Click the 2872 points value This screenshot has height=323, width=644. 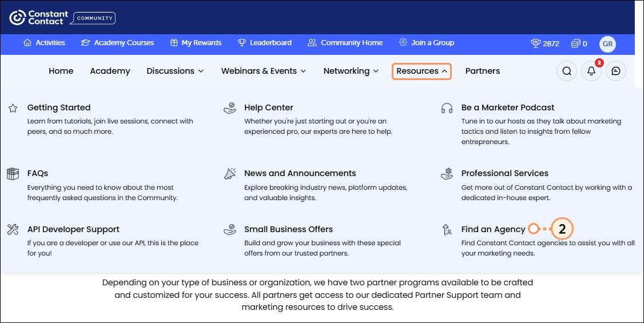tap(551, 43)
